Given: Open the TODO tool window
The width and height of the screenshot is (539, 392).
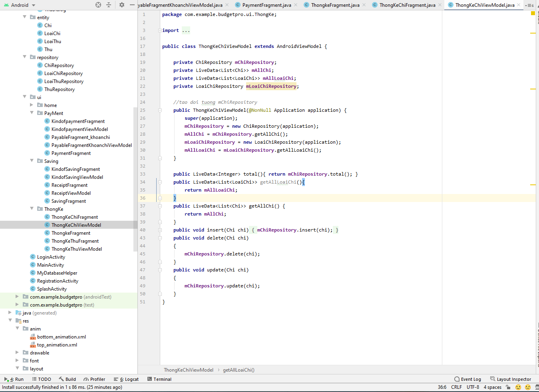Looking at the screenshot, I should [x=42, y=379].
